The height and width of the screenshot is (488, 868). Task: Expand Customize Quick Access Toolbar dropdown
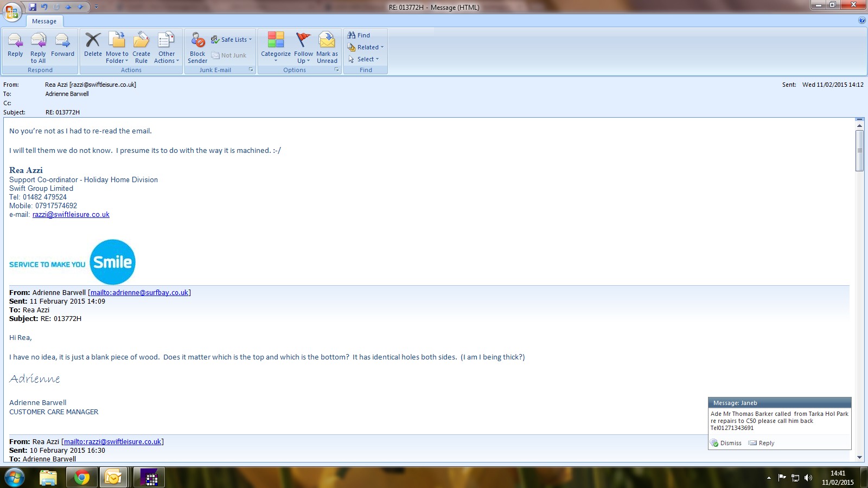coord(97,7)
